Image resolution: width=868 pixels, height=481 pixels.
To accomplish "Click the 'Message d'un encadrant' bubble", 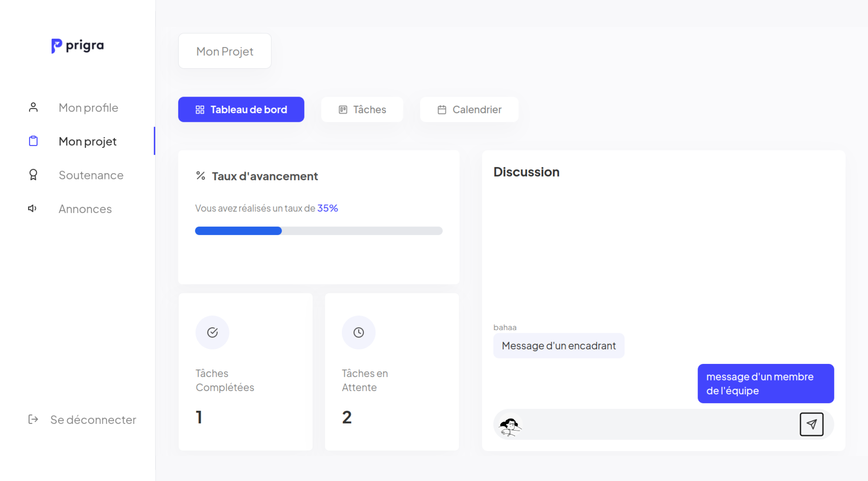I will pos(559,346).
